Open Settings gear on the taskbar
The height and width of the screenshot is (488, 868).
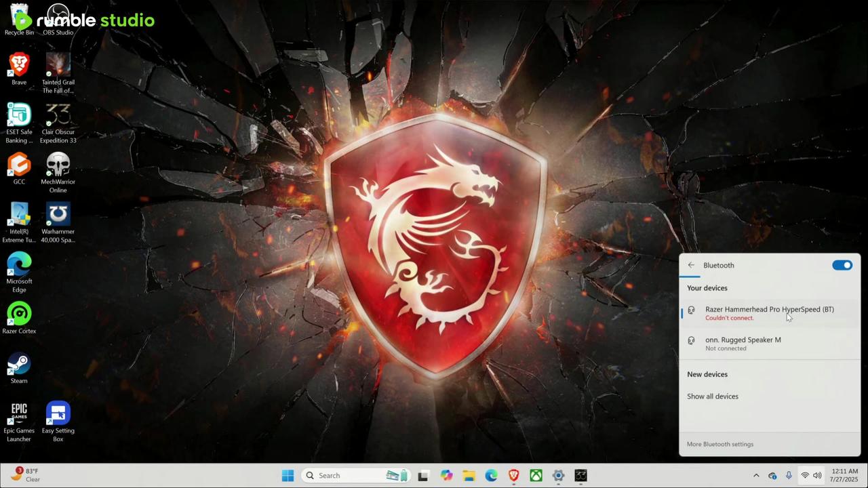(558, 475)
